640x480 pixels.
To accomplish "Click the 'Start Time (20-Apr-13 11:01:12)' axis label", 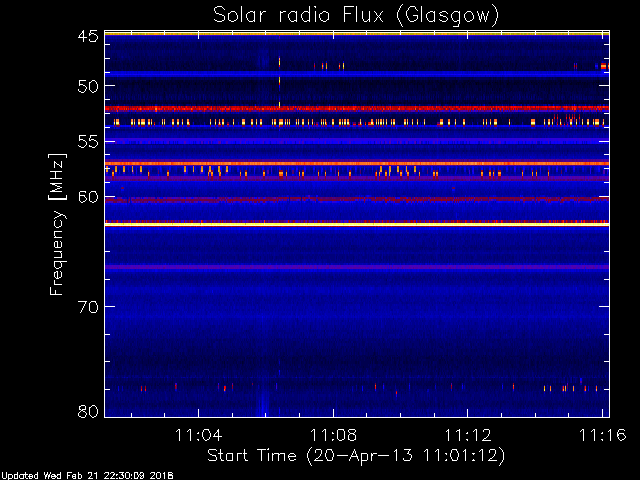I will [x=356, y=456].
